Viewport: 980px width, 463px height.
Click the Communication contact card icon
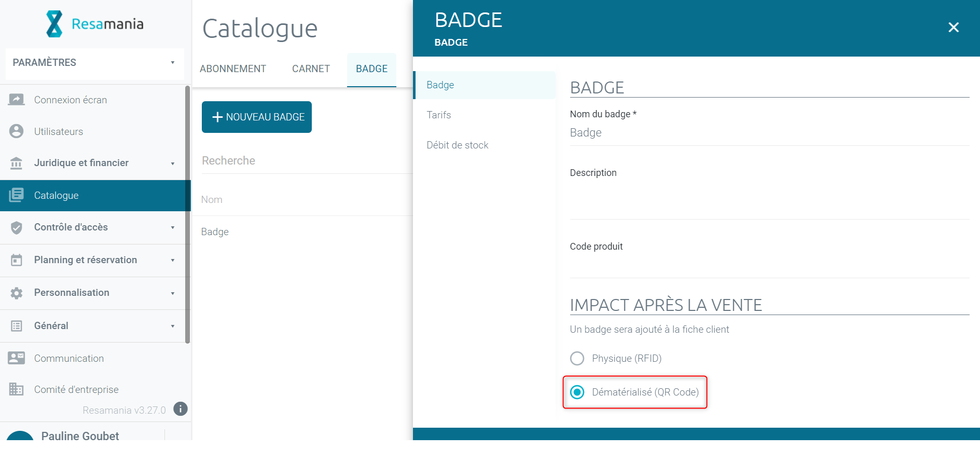click(17, 358)
